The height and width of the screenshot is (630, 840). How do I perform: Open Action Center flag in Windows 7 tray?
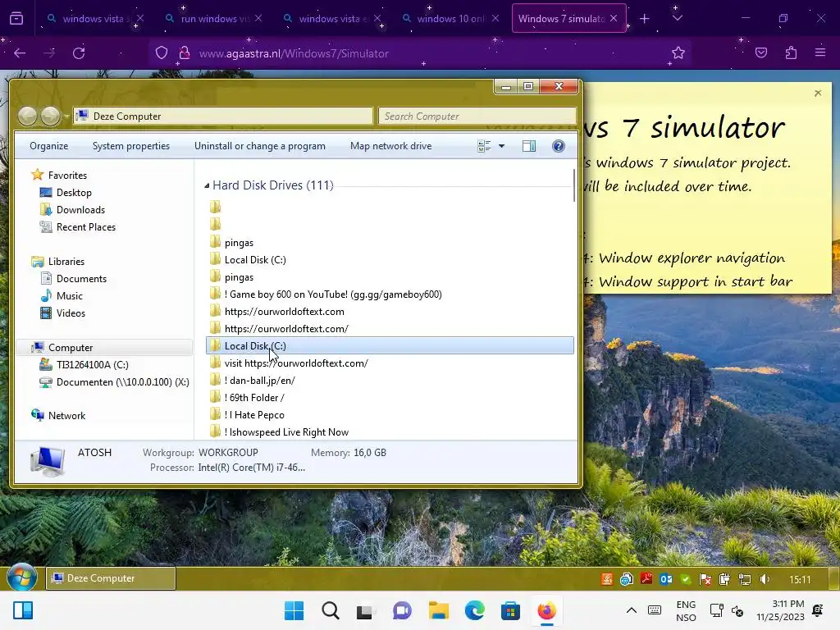[x=705, y=579]
